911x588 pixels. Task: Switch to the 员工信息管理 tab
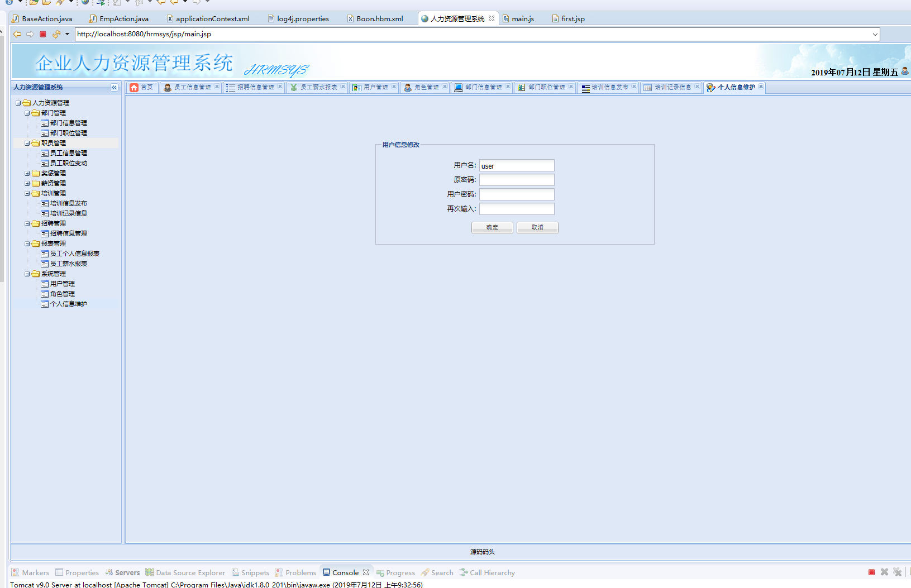pos(191,87)
